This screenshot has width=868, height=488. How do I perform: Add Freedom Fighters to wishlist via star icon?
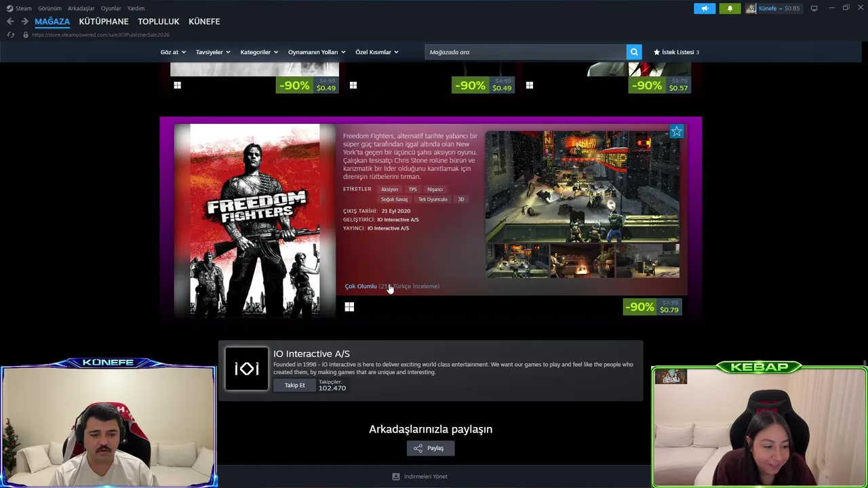coord(676,131)
